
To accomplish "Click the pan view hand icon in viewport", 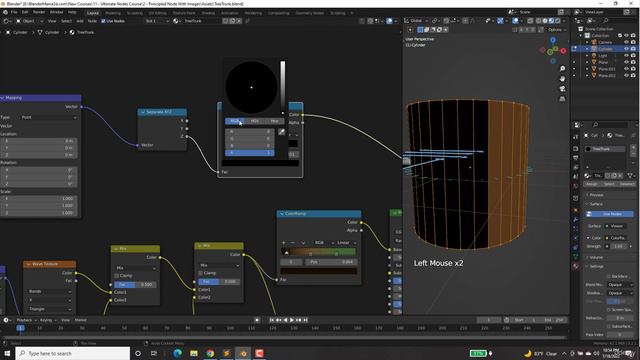I will click(x=562, y=79).
